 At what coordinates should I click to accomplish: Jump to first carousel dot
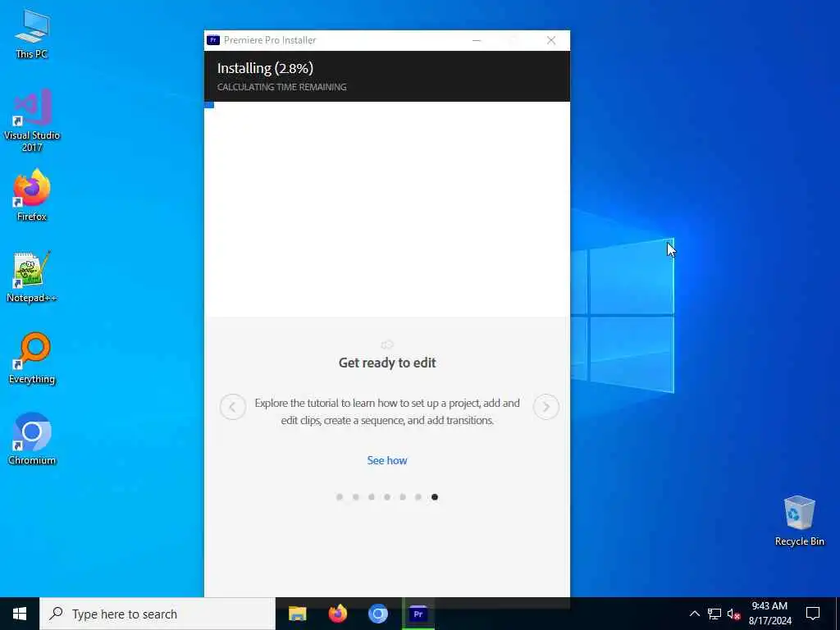click(x=340, y=497)
